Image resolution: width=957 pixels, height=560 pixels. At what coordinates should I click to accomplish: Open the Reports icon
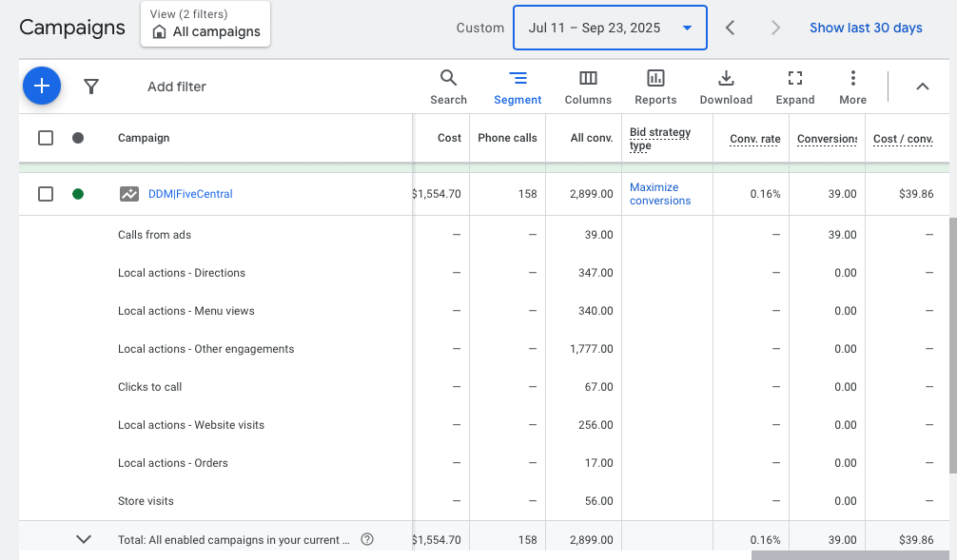click(655, 87)
